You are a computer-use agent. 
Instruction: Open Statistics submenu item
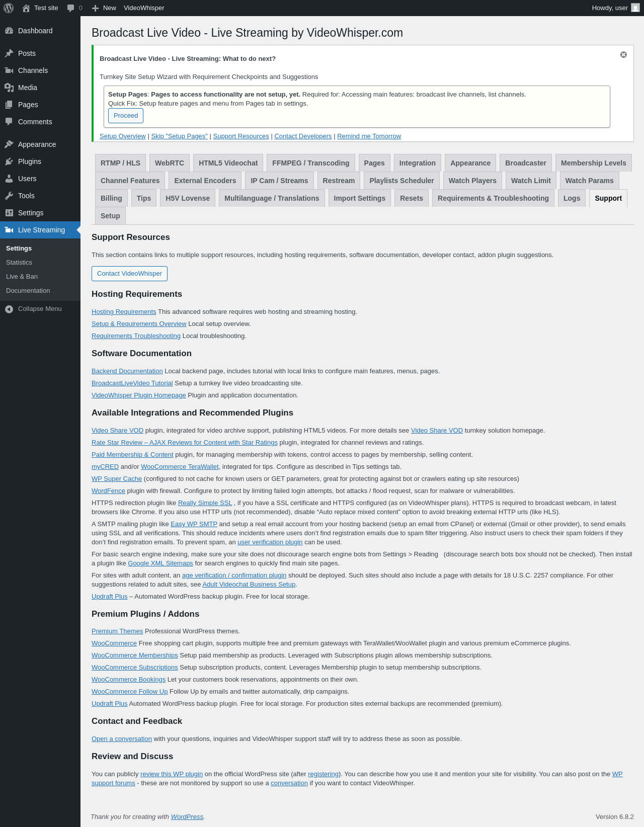coord(19,263)
